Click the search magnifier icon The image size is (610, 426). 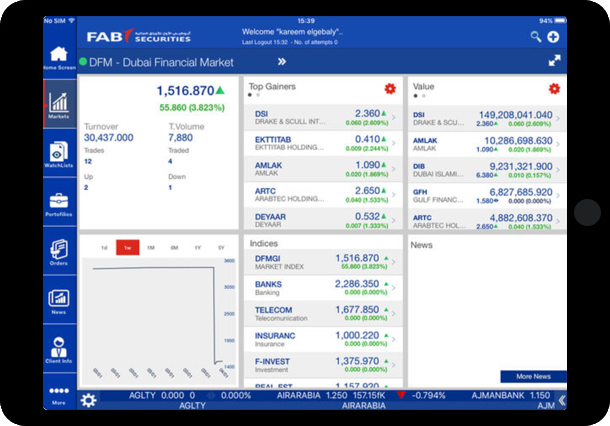point(536,37)
